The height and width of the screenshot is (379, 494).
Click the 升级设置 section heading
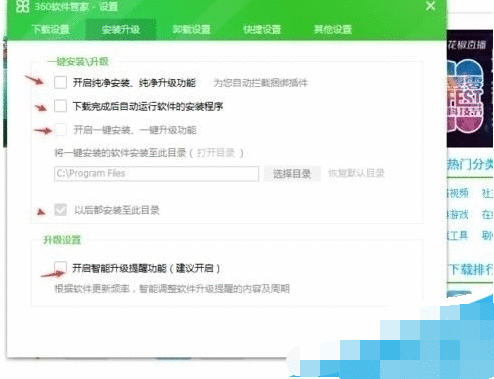pyautogui.click(x=62, y=240)
